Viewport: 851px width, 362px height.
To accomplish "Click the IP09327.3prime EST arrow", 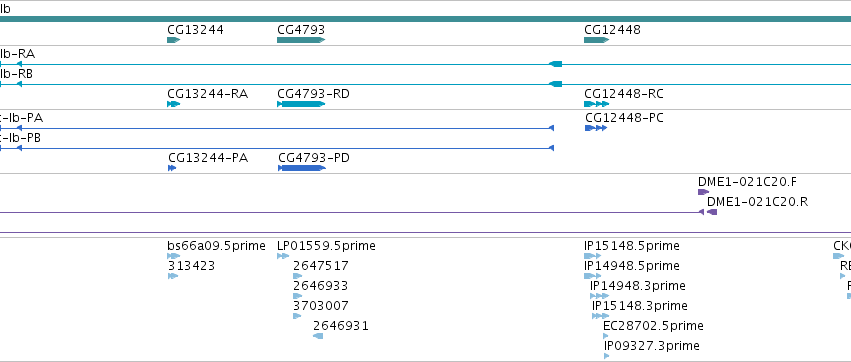I will [x=607, y=357].
